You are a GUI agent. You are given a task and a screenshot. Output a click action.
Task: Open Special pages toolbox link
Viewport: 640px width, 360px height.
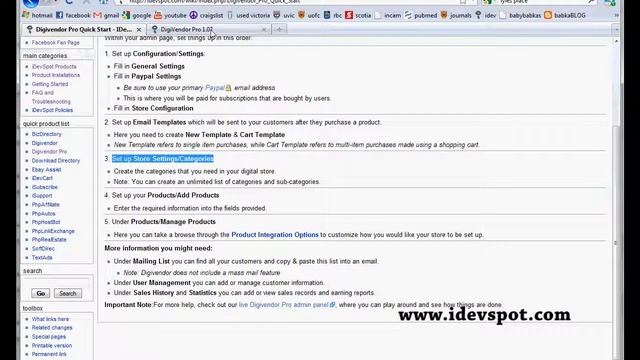pyautogui.click(x=49, y=337)
